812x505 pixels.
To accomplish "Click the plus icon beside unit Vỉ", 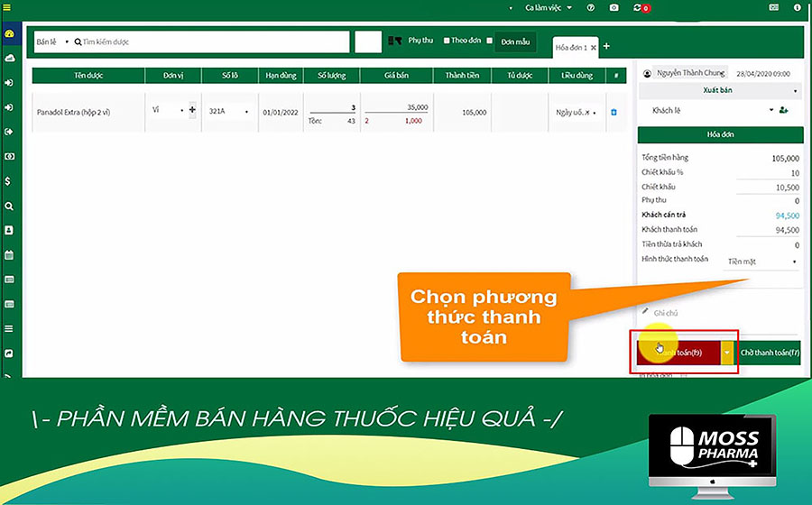I will click(192, 110).
